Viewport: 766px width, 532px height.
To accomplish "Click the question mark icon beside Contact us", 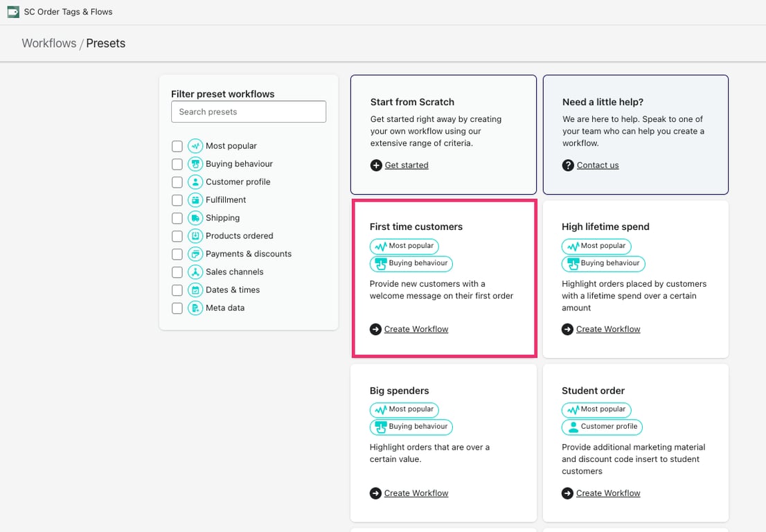I will tap(568, 165).
